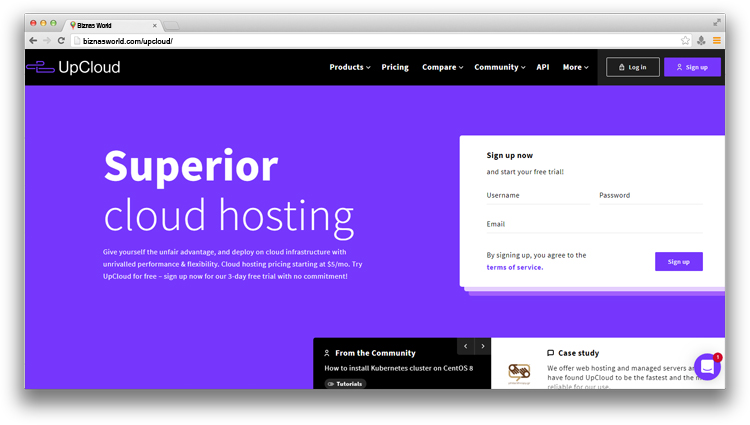The image size is (750, 425).
Task: Open the Pricing page
Action: (x=395, y=67)
